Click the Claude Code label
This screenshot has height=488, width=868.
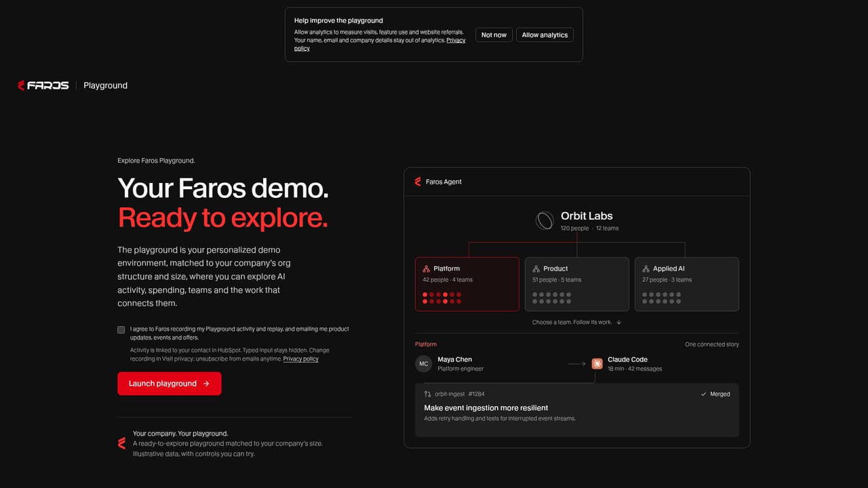(628, 360)
